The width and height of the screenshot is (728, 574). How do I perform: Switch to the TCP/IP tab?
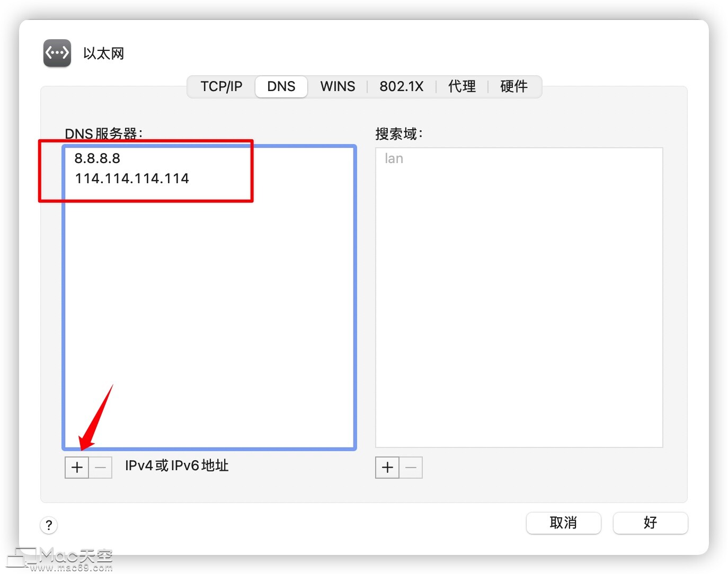pos(221,86)
